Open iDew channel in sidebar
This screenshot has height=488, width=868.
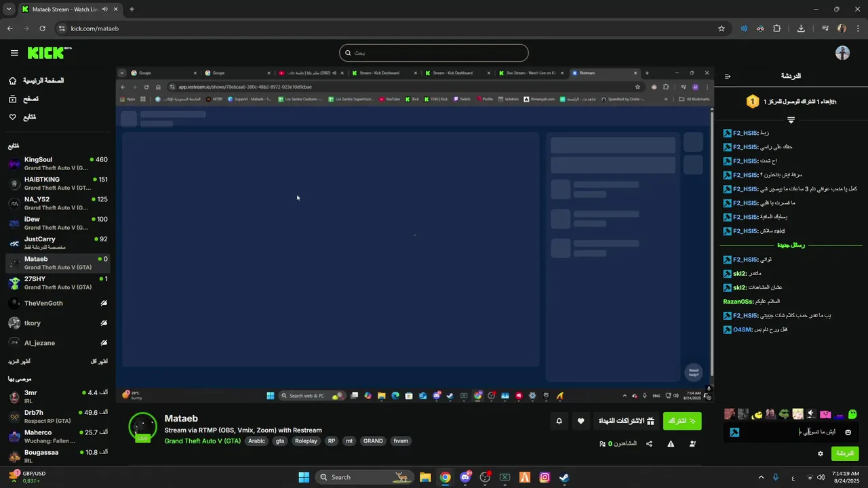pyautogui.click(x=58, y=223)
